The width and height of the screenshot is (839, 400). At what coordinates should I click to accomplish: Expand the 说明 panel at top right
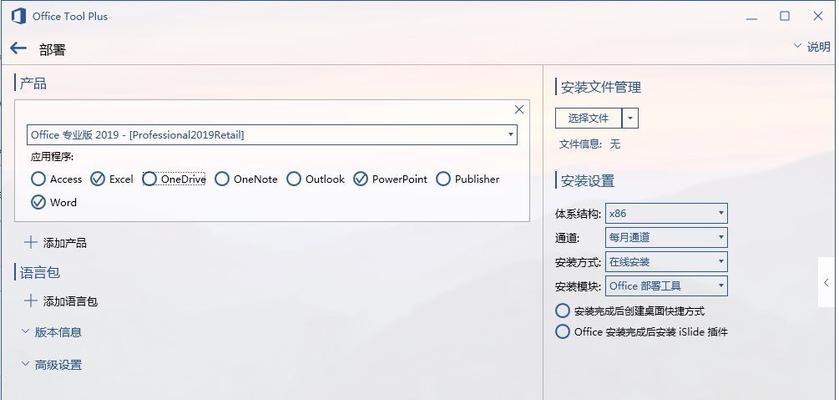coord(812,47)
